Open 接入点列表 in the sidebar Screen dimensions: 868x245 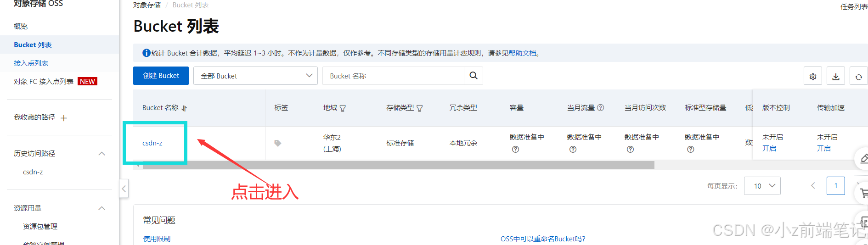click(31, 63)
